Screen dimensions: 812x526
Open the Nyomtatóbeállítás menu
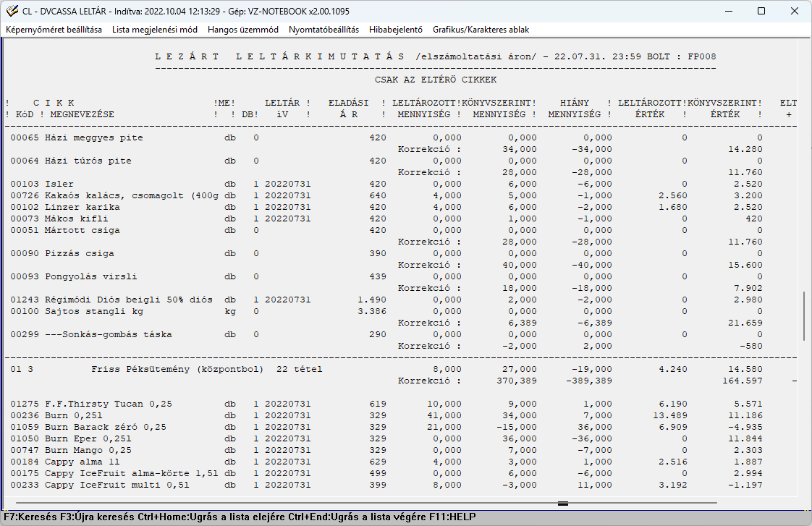323,30
